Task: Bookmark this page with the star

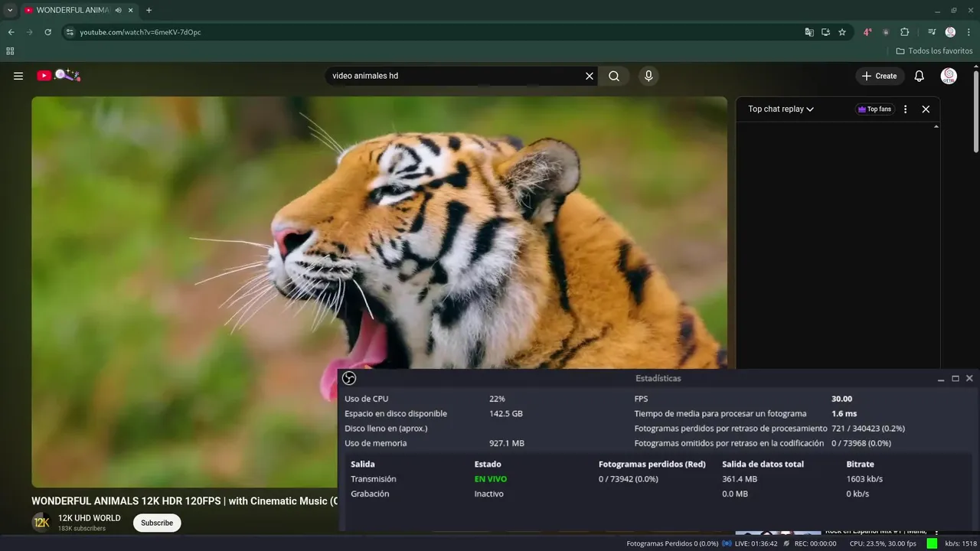Action: [842, 32]
